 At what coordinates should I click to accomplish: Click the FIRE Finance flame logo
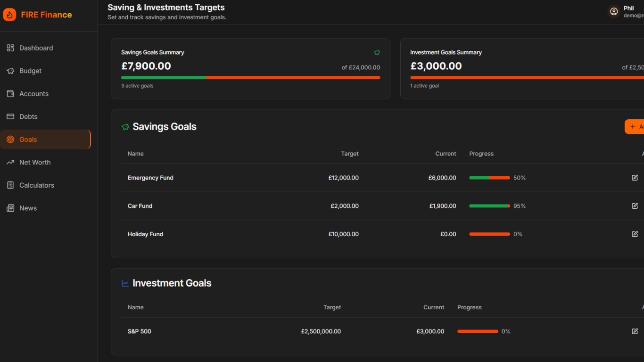coord(9,15)
